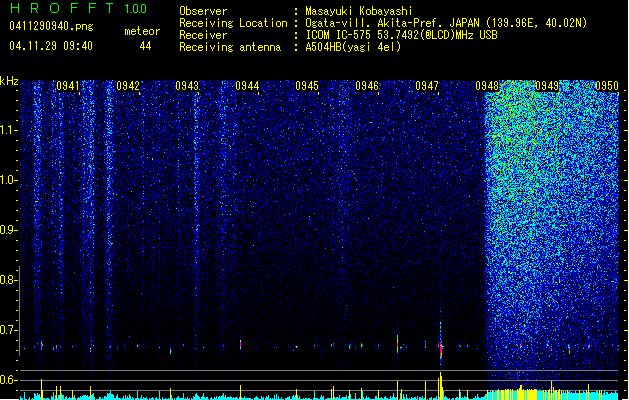Click the 'Receiving antenna' field label
Image resolution: width=629 pixels, height=400 pixels.
point(230,47)
